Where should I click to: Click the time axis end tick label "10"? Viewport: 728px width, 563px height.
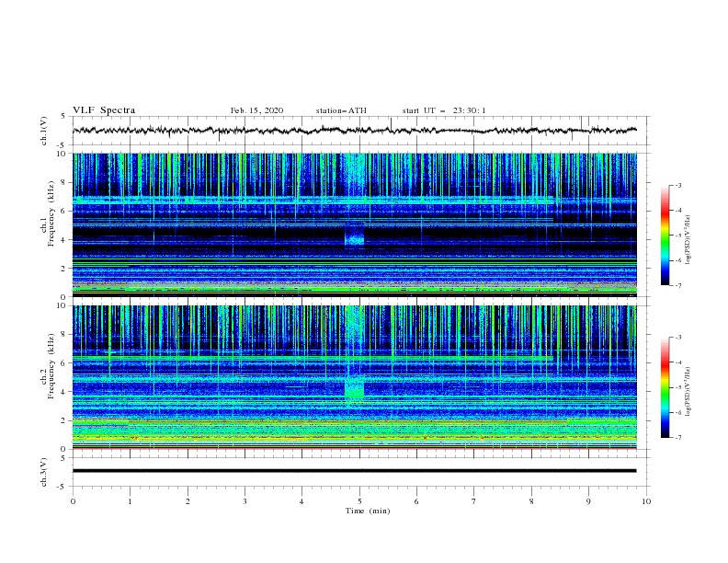coord(646,501)
